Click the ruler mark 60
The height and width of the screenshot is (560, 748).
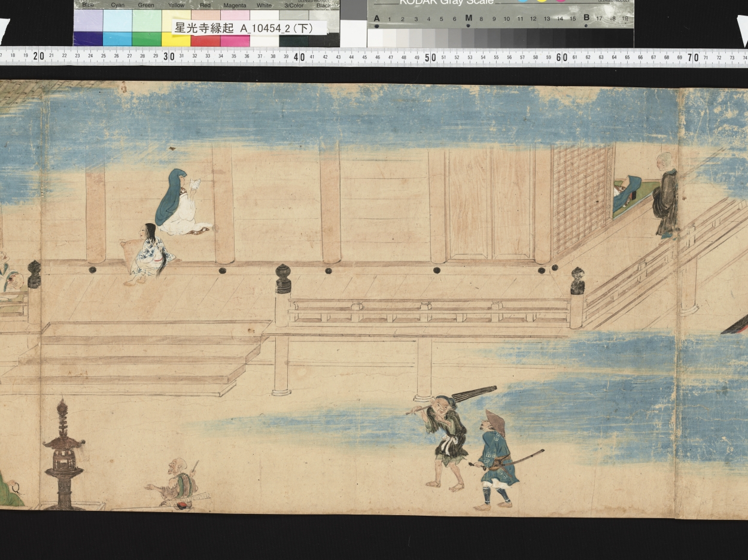561,57
